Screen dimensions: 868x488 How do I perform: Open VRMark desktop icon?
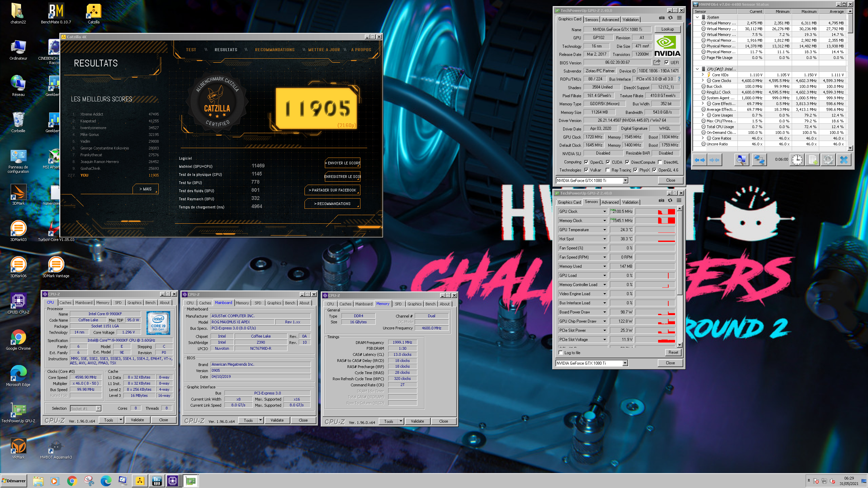click(18, 449)
